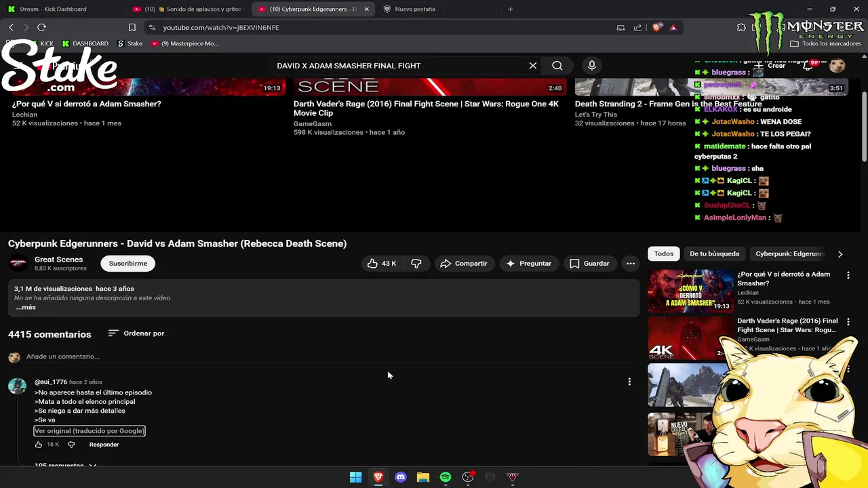868x488 pixels.
Task: Click the Preguntar button
Action: [x=529, y=263]
